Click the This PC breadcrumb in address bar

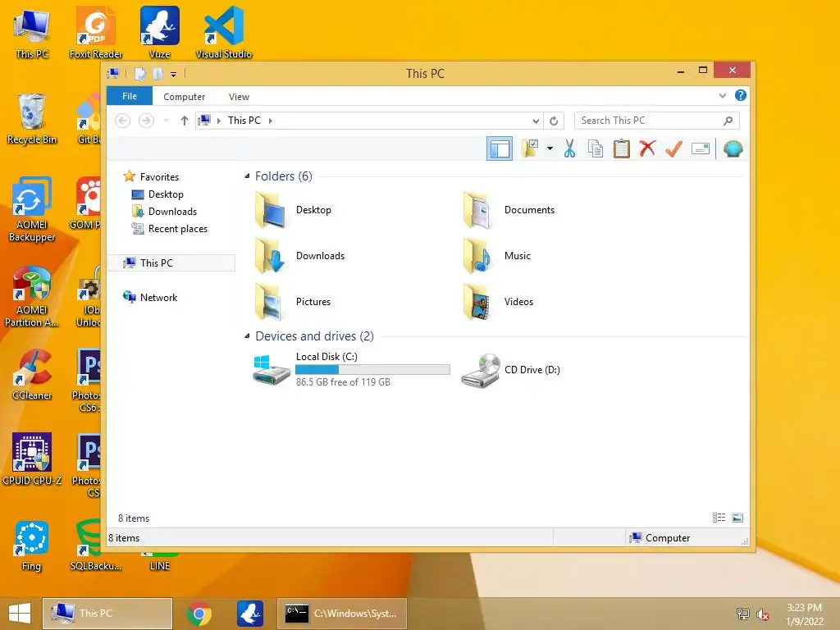point(244,121)
